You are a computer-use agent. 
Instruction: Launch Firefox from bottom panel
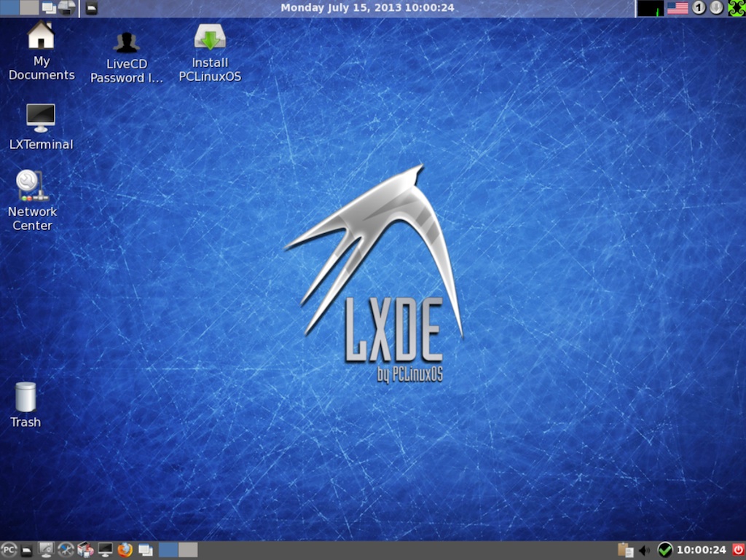(125, 550)
